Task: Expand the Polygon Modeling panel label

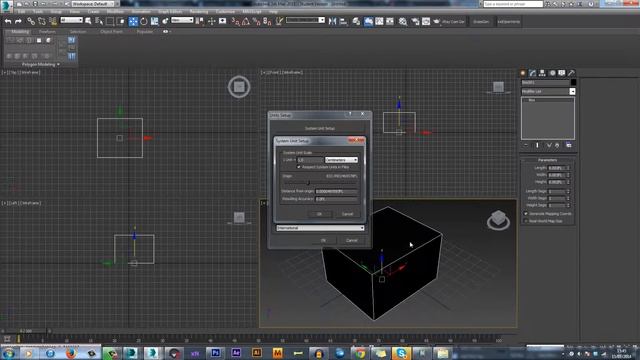Action: pos(41,64)
